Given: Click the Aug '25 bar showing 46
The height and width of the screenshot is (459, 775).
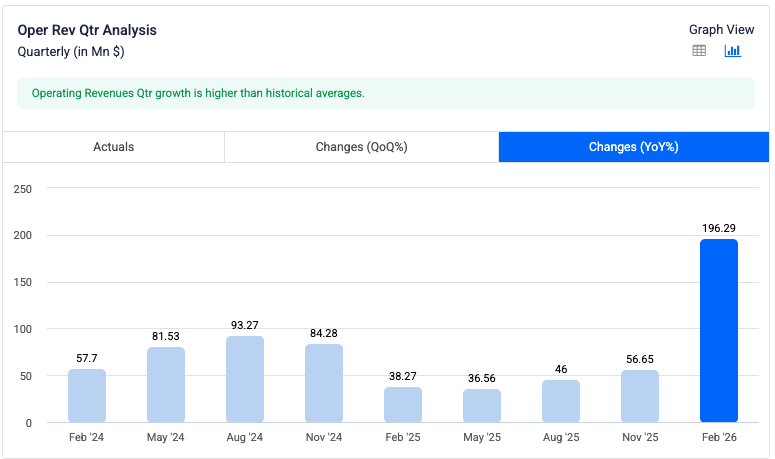Looking at the screenshot, I should point(561,401).
